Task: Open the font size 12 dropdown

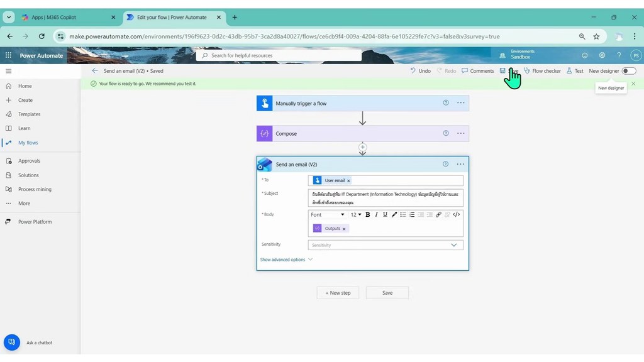Action: pyautogui.click(x=356, y=215)
